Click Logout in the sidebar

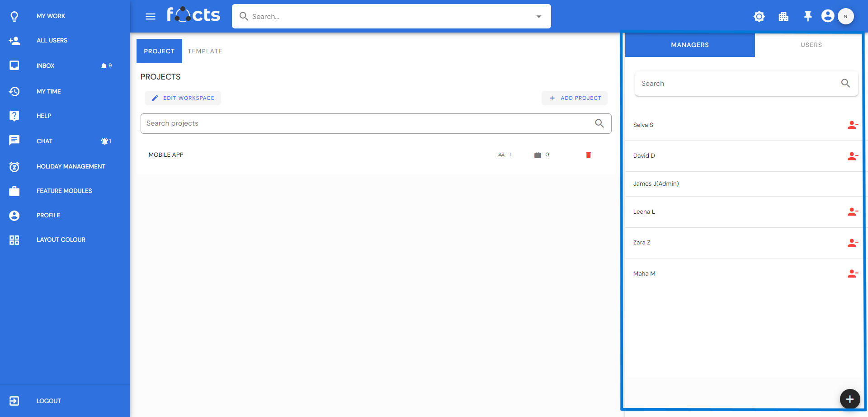(x=48, y=401)
